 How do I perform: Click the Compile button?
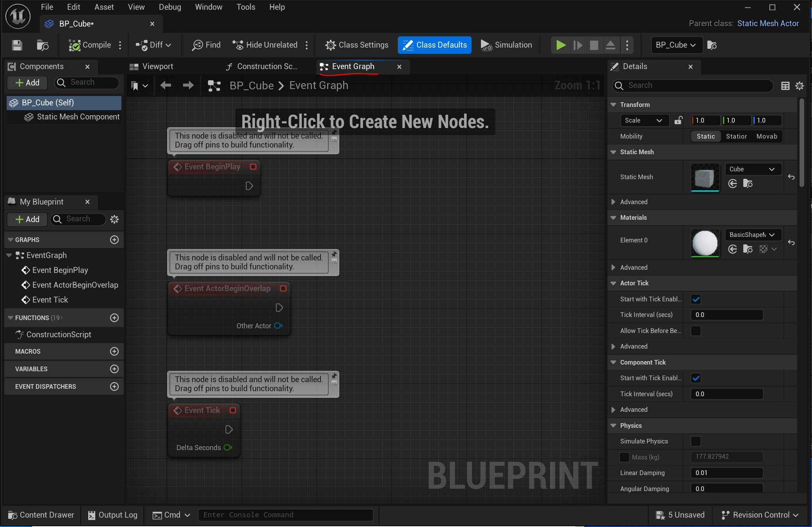coord(90,45)
